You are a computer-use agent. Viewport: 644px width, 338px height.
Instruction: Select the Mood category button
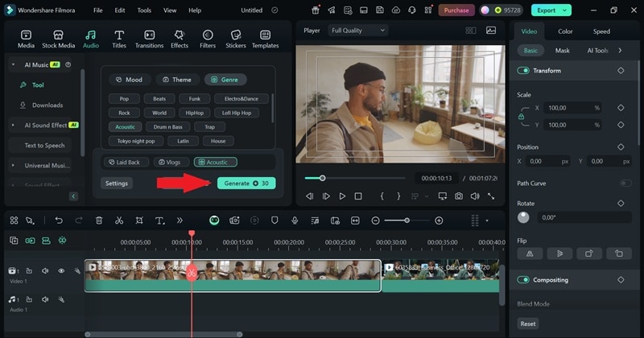(x=130, y=80)
